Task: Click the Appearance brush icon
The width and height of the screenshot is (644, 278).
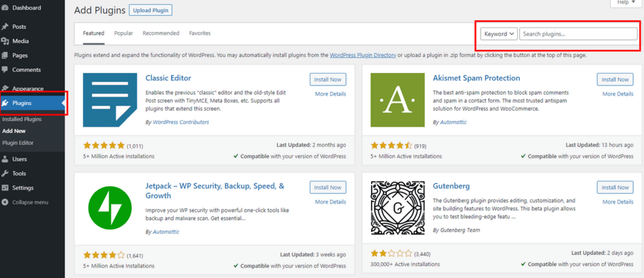Action: [x=5, y=88]
